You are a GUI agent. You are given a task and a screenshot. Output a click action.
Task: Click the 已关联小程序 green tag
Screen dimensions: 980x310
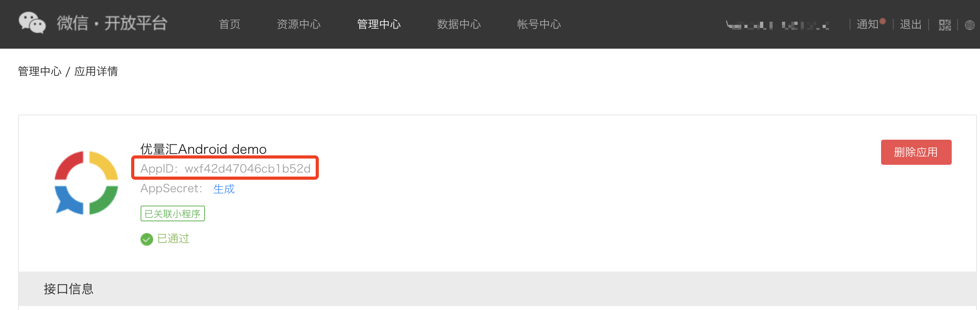pos(173,213)
